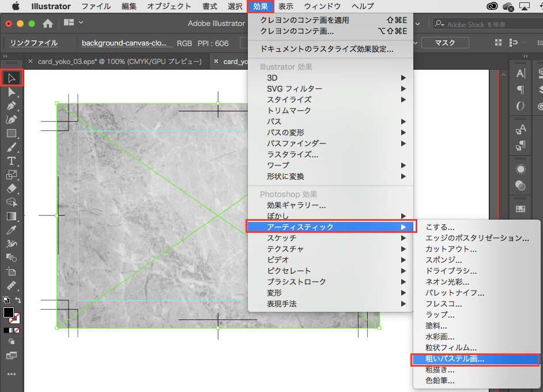Choose the Eraser tool
Image resolution: width=543 pixels, height=392 pixels.
(x=12, y=189)
